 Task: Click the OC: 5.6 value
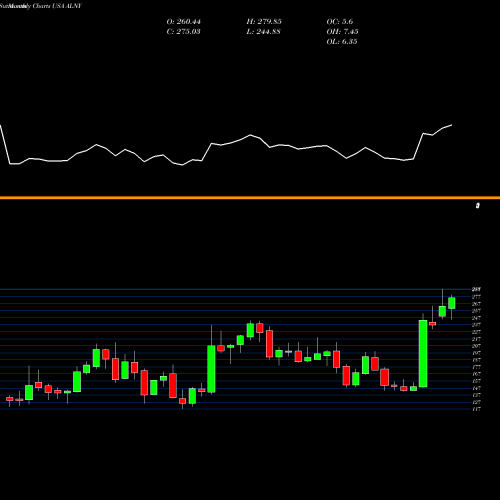tap(340, 22)
